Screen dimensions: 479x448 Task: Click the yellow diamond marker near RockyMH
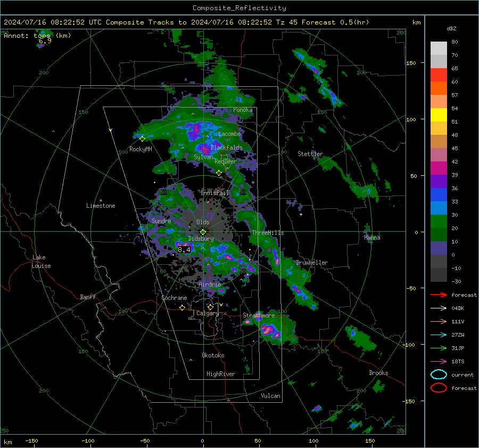pos(142,139)
